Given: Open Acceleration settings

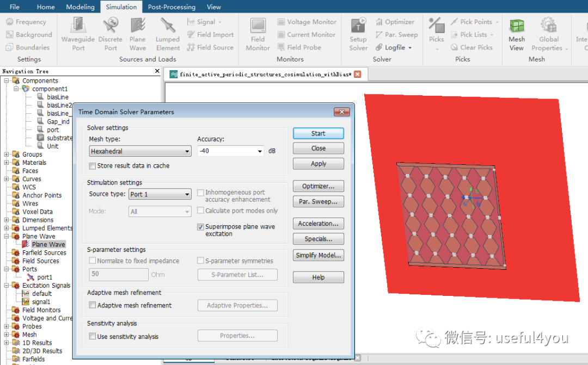Looking at the screenshot, I should [318, 224].
